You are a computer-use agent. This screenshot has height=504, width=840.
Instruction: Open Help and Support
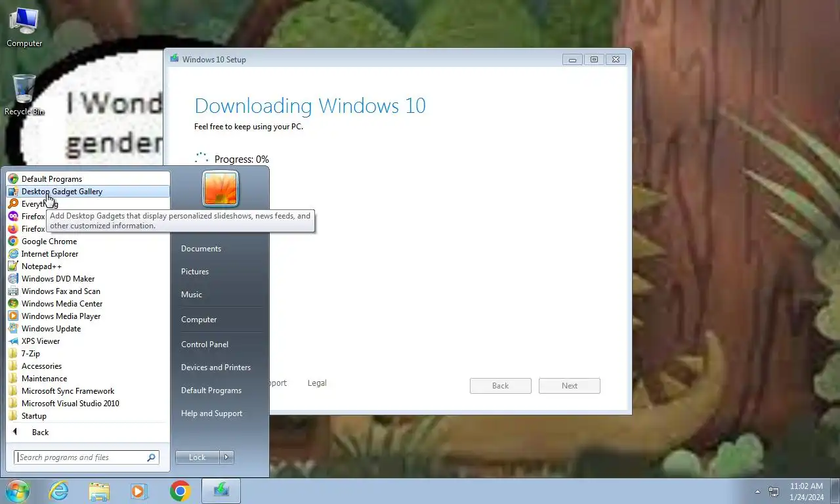[x=220, y=413]
